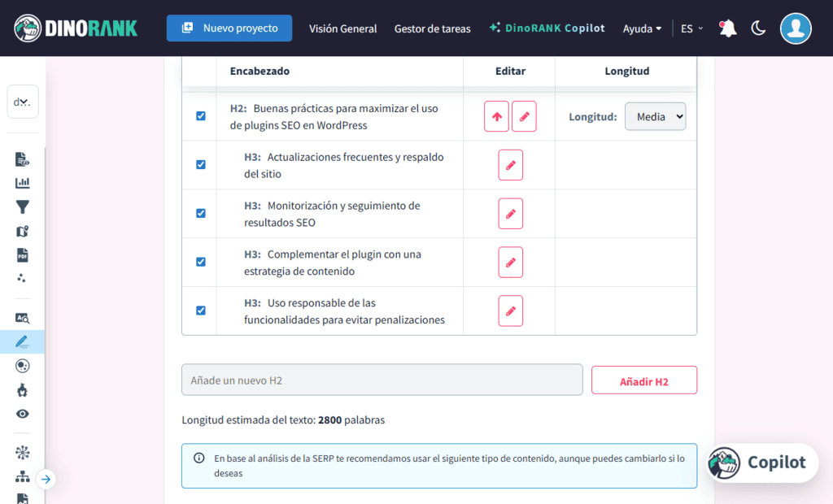This screenshot has width=833, height=504.
Task: Click the funnel filter icon in sidebar
Action: coord(22,207)
